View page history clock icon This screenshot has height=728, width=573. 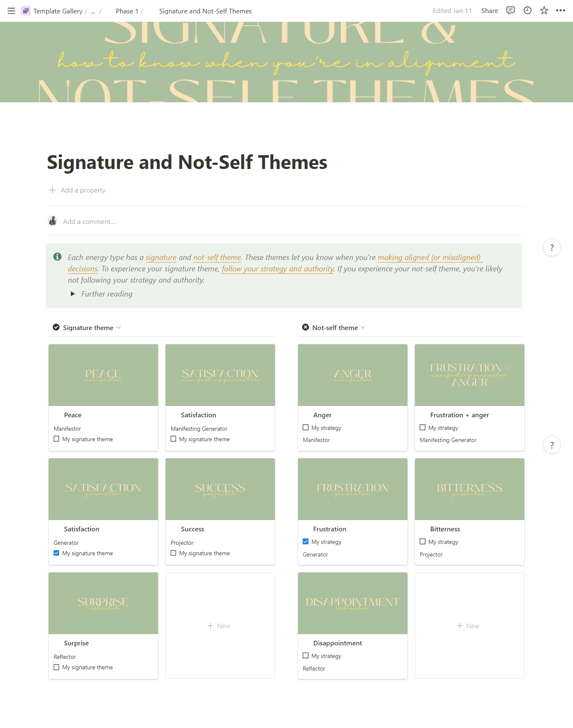[x=527, y=11]
